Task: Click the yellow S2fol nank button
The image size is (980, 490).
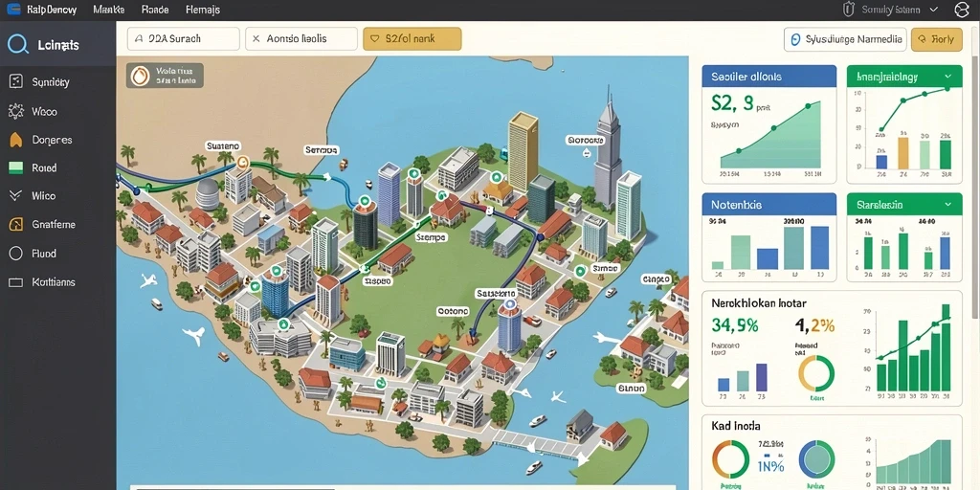Action: pyautogui.click(x=412, y=38)
